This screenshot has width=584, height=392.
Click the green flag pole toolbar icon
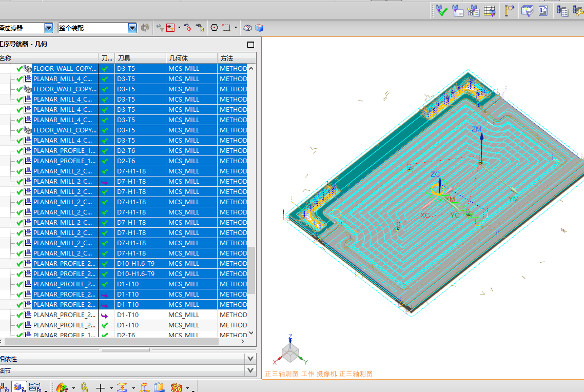509,10
